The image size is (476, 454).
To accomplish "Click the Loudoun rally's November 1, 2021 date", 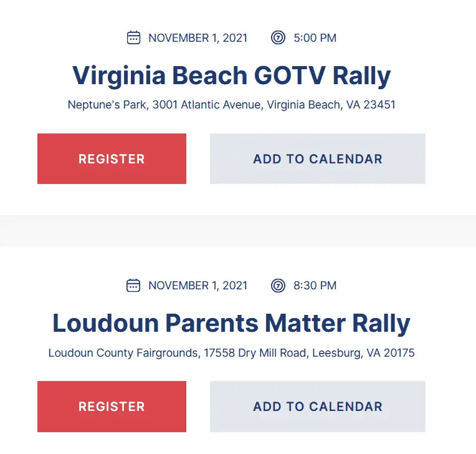I will point(198,286).
